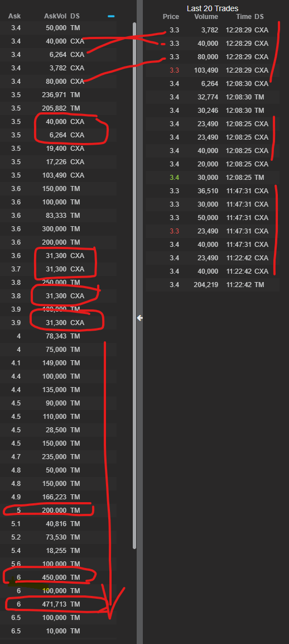
Task: Click the Time column header
Action: tap(243, 17)
